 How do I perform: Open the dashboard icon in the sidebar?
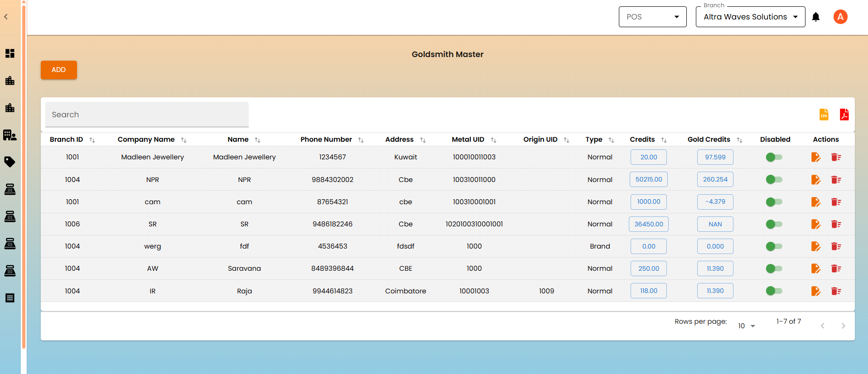click(x=10, y=53)
